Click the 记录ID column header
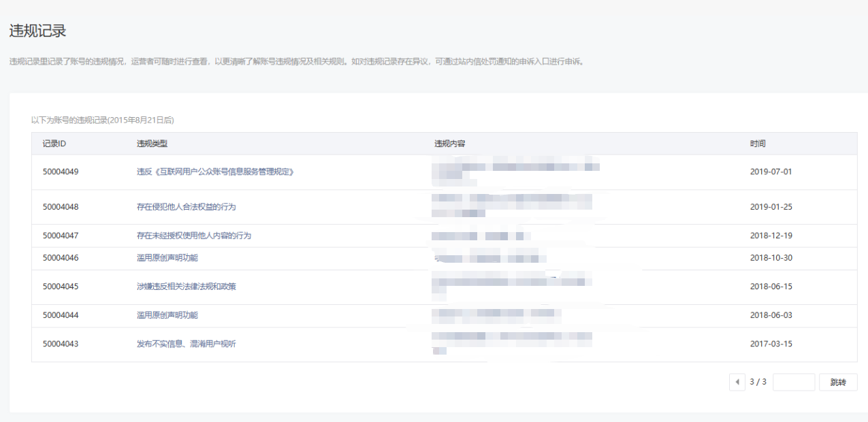 point(54,144)
